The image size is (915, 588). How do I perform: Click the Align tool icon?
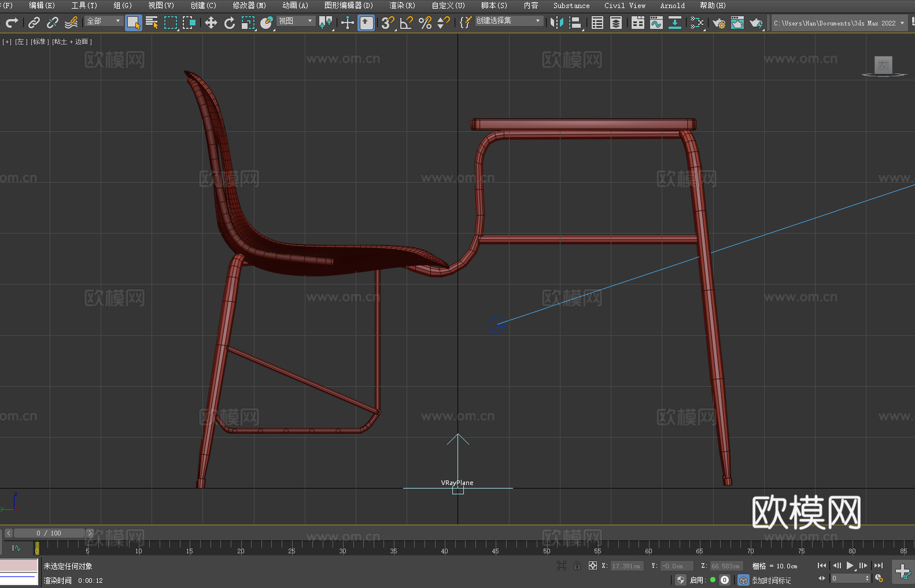tap(575, 23)
